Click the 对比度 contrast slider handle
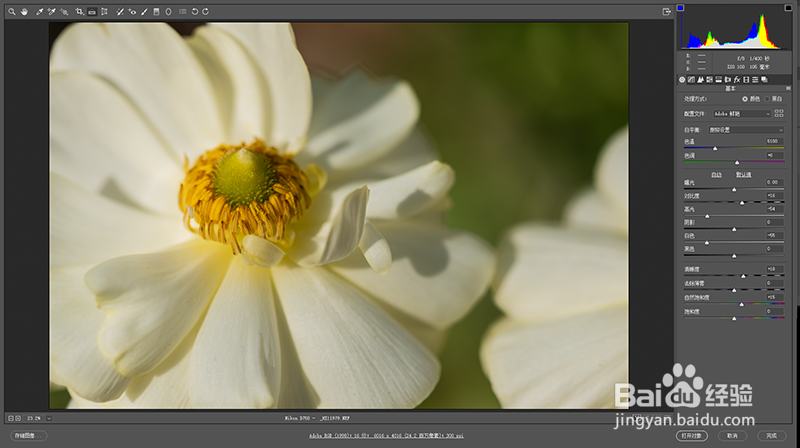800x448 pixels. point(742,203)
